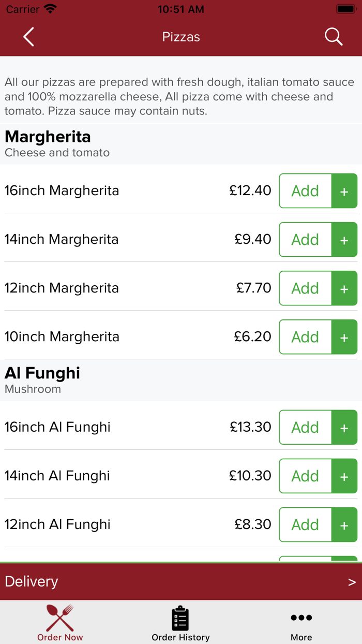The height and width of the screenshot is (644, 362).
Task: Tap the More three-dots icon
Action: (x=301, y=618)
